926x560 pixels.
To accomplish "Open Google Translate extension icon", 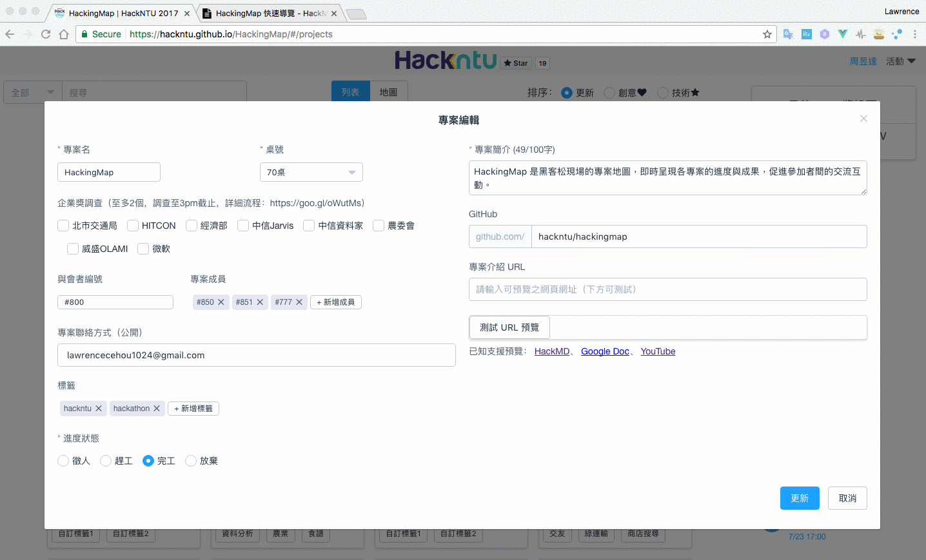I will coord(788,34).
